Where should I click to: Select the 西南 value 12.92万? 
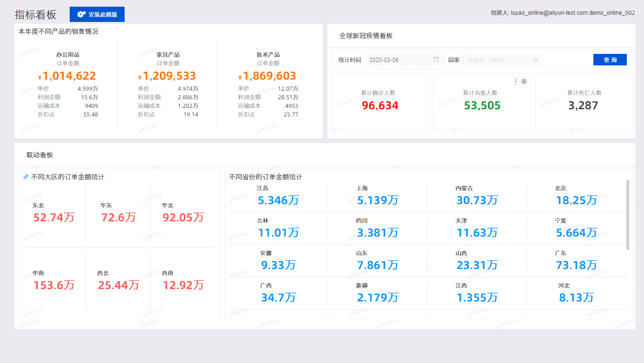click(183, 285)
